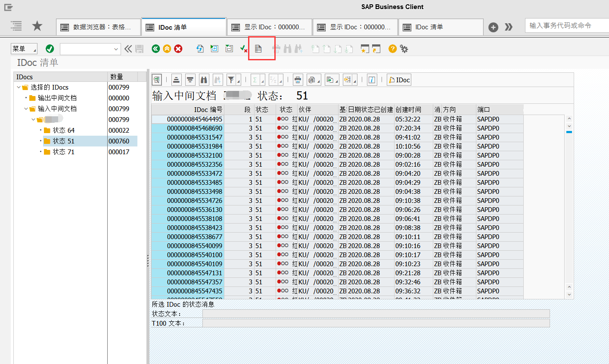This screenshot has height=364, width=609.
Task: Open the filter options dropdown arrow
Action: [x=238, y=81]
